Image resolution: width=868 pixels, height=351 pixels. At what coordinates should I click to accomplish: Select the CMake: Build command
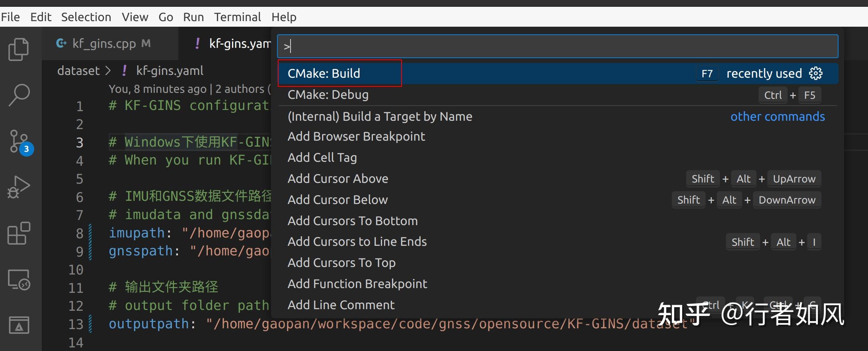point(324,73)
